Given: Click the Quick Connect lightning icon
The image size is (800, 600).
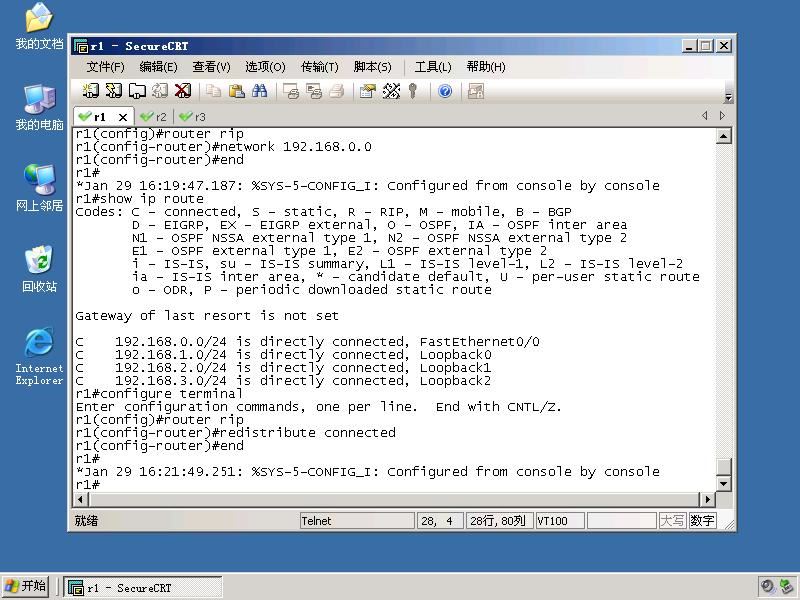Looking at the screenshot, I should (113, 91).
